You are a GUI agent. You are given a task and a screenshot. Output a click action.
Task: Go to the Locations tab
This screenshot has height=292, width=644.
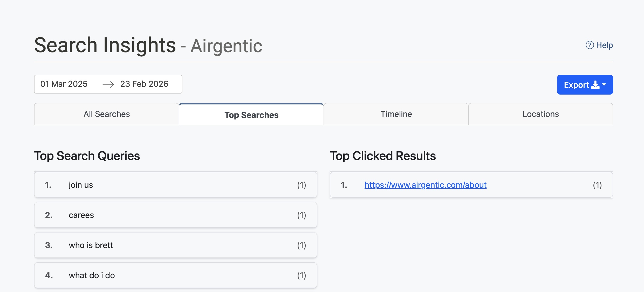click(x=540, y=114)
